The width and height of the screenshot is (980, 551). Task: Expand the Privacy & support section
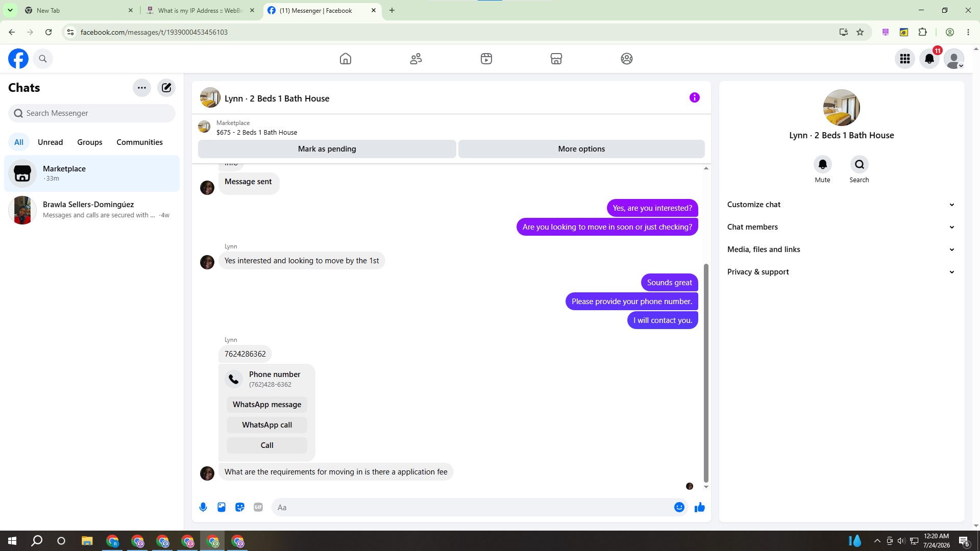coord(841,272)
